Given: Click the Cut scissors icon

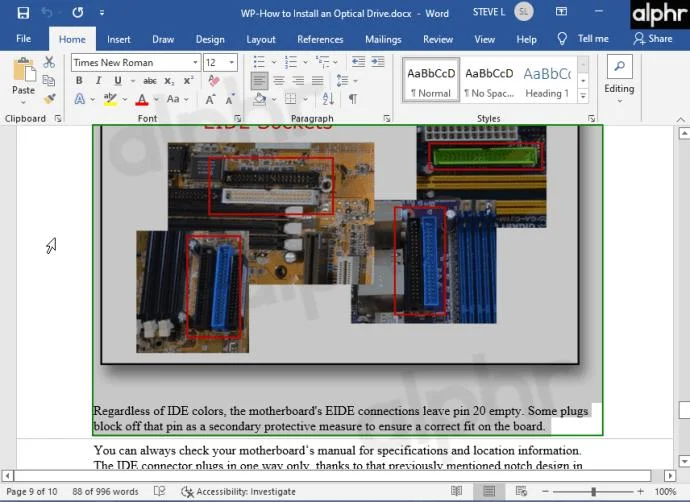Looking at the screenshot, I should [x=49, y=62].
